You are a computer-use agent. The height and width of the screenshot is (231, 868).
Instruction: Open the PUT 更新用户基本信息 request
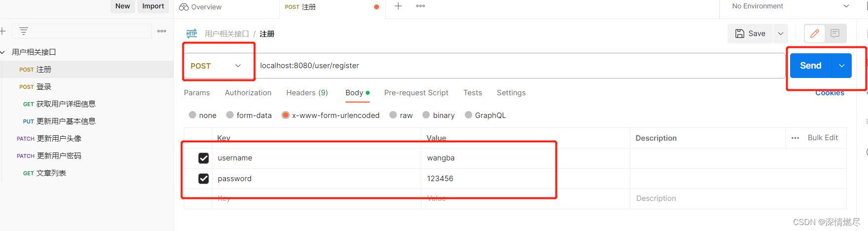coord(87,121)
